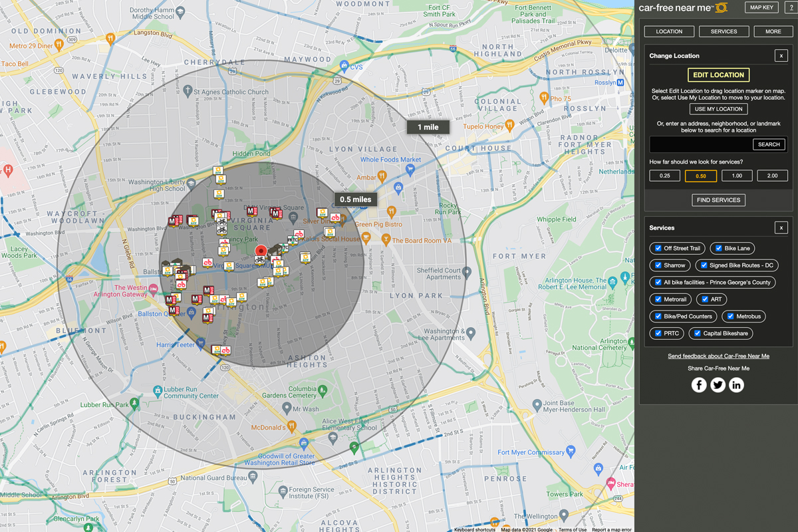Image resolution: width=798 pixels, height=532 pixels.
Task: Click the Rosslyn Metro station icon
Action: tap(620, 82)
